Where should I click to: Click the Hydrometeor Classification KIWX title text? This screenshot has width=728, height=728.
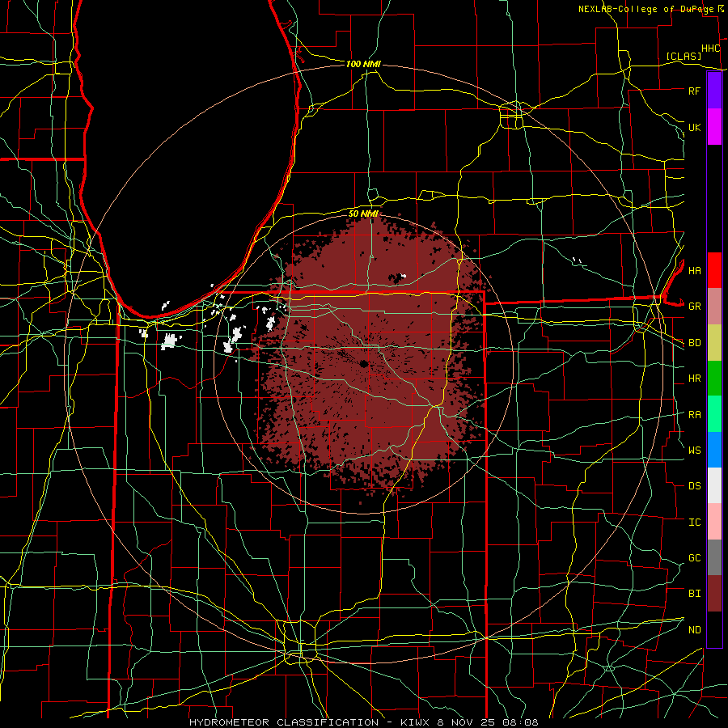point(363,722)
